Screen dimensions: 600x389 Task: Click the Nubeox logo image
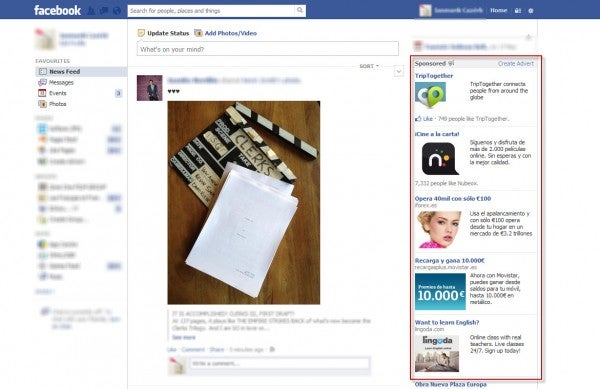pyautogui.click(x=440, y=159)
